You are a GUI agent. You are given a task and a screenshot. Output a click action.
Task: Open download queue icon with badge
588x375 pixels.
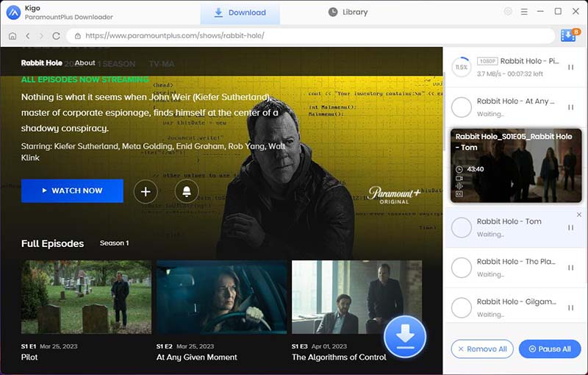point(570,35)
